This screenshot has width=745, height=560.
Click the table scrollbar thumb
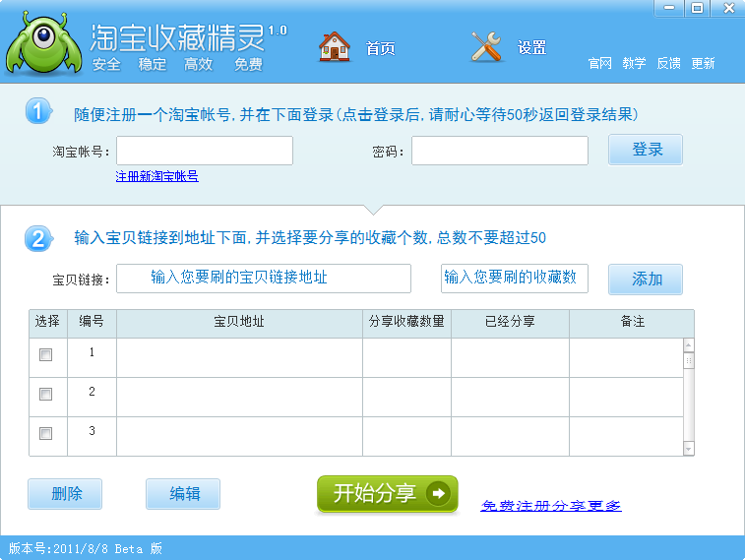(689, 360)
